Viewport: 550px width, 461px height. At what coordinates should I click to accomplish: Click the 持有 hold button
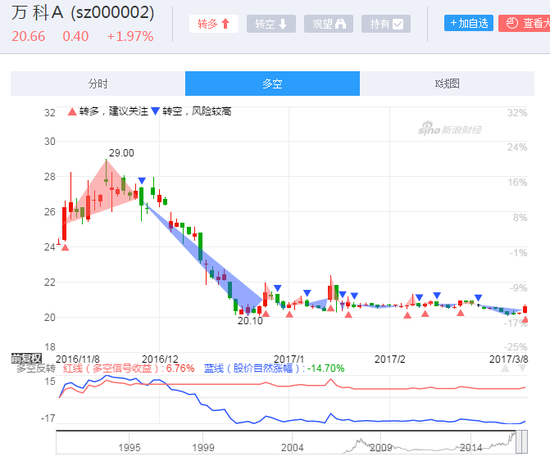click(386, 24)
